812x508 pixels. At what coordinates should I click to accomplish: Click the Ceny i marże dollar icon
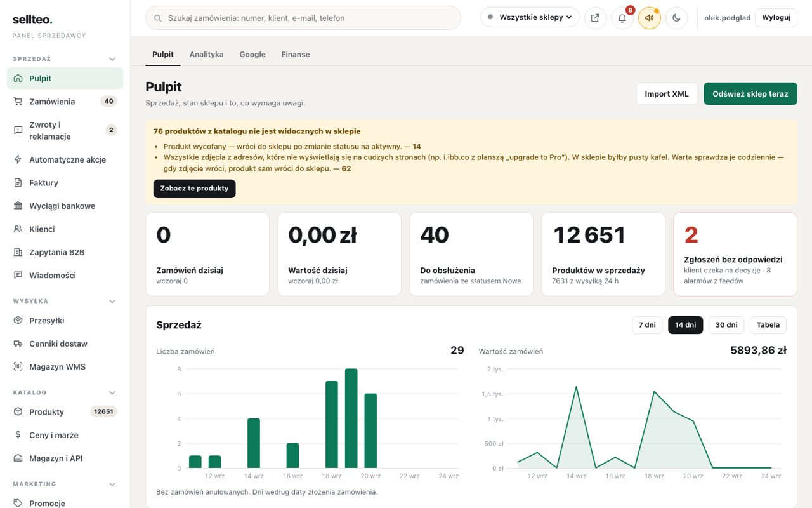18,435
